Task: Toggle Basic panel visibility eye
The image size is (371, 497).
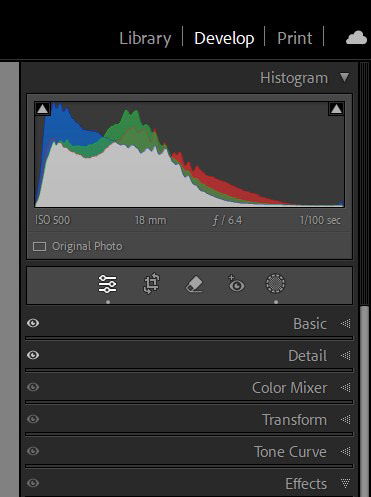Action: click(x=33, y=323)
